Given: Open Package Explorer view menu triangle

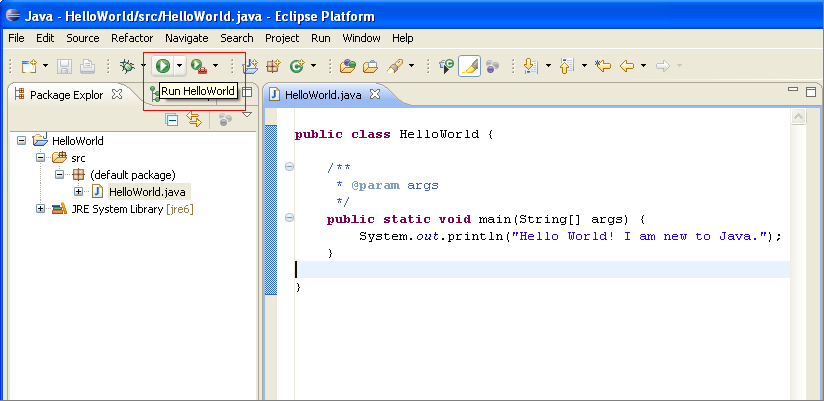Looking at the screenshot, I should pyautogui.click(x=247, y=114).
